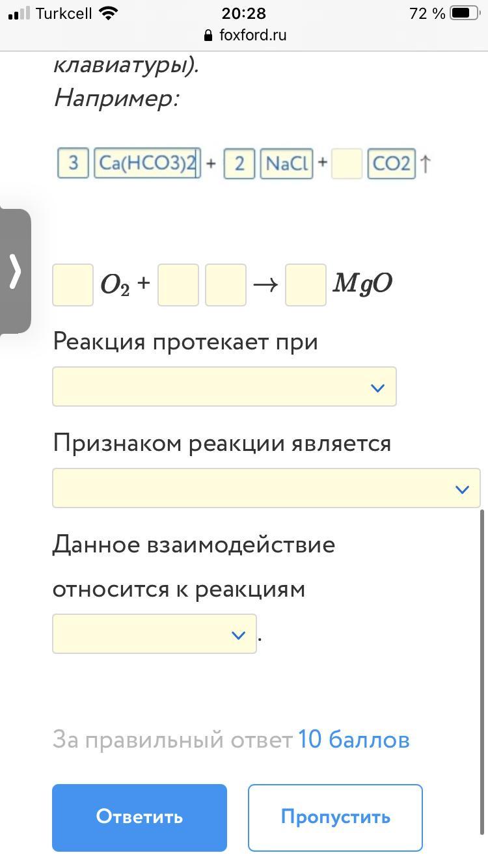
Task: Click the coefficient box after plus sign
Action: pos(178,284)
